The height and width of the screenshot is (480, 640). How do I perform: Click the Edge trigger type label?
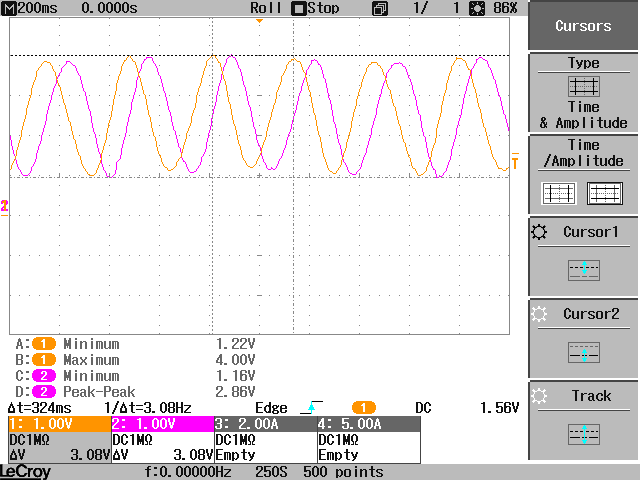271,408
